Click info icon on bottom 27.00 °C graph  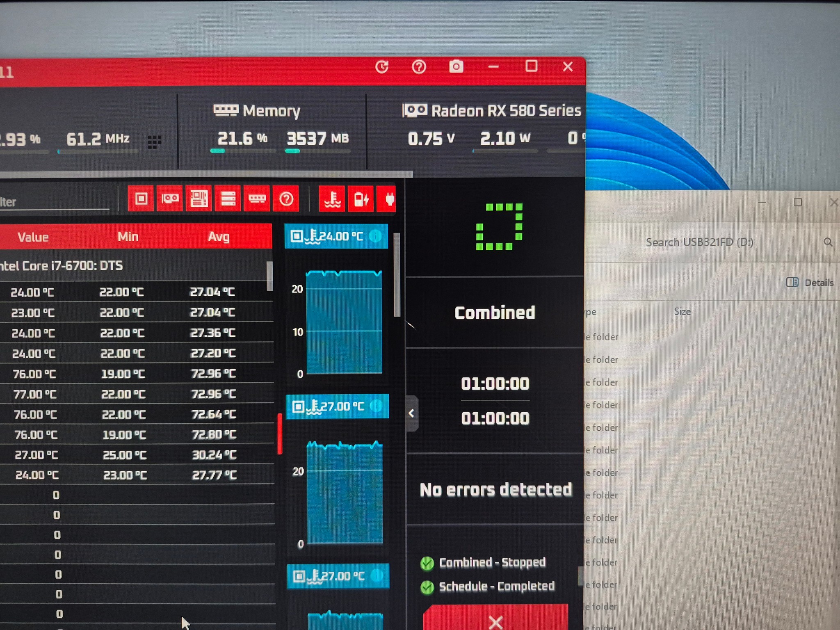[376, 576]
